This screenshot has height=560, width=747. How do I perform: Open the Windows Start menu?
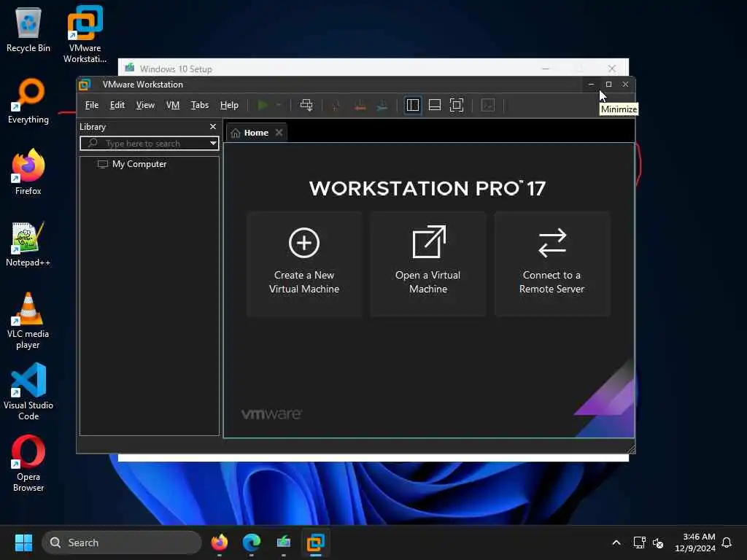tap(23, 542)
